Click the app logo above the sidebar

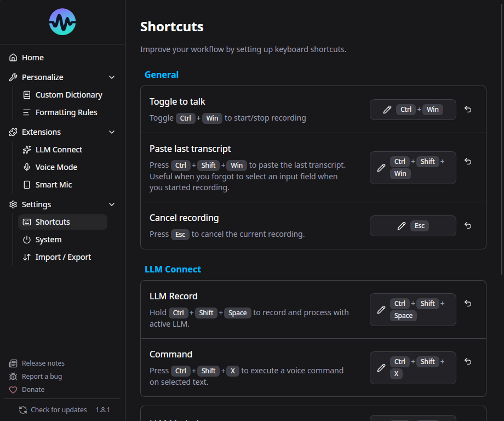click(62, 22)
